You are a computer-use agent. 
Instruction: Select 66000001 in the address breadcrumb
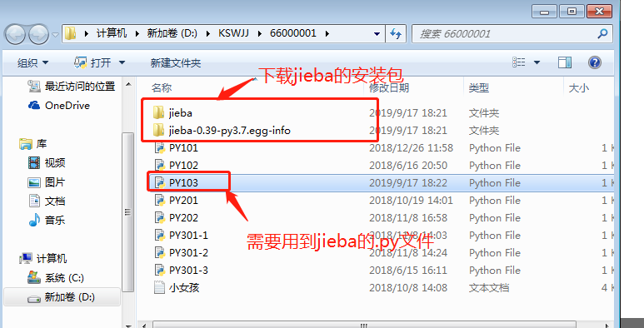pyautogui.click(x=292, y=33)
